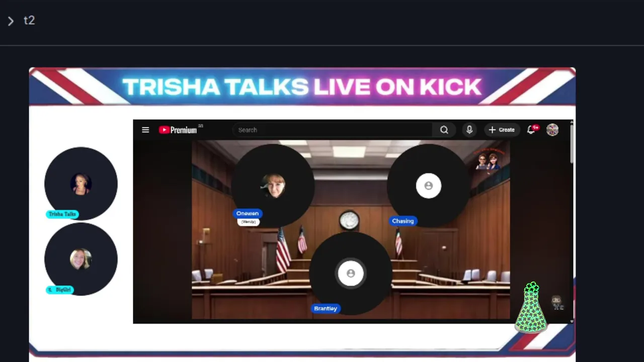Click the courtroom wall clock
This screenshot has width=644, height=362.
349,220
